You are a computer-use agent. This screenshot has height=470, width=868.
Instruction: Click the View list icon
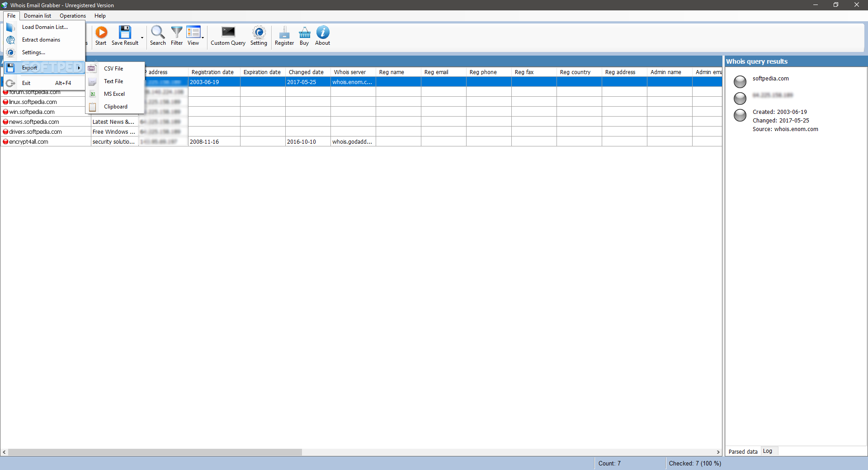(193, 32)
